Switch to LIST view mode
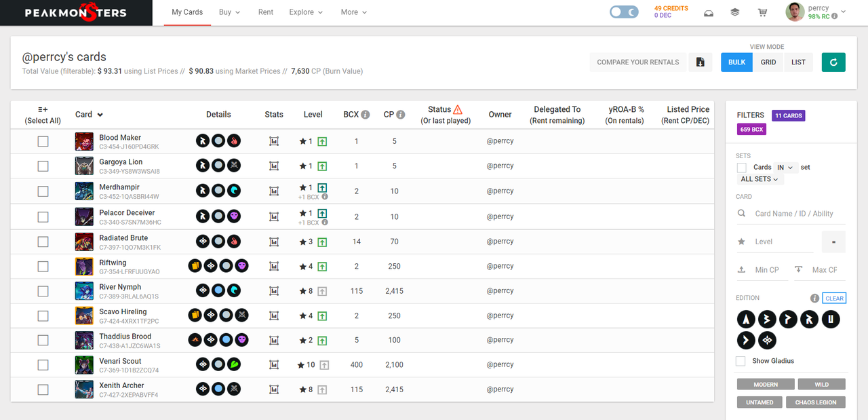Viewport: 868px width, 420px height. click(x=799, y=62)
